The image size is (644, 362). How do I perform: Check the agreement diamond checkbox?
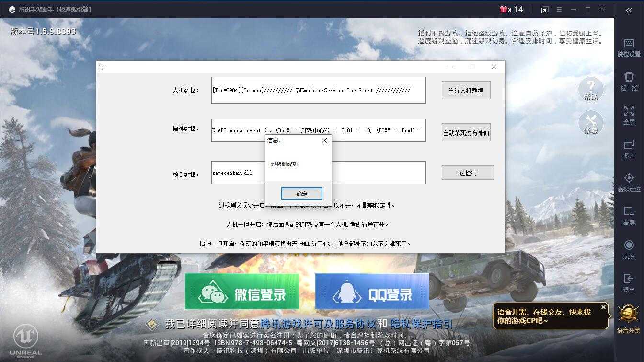coord(152,324)
